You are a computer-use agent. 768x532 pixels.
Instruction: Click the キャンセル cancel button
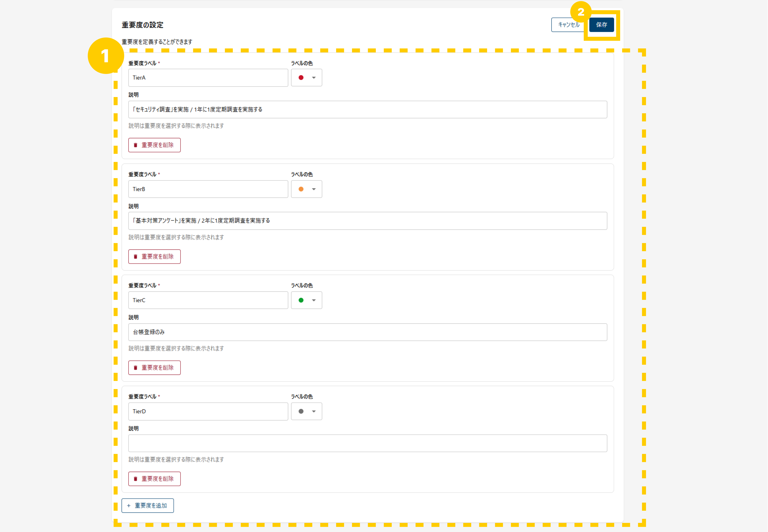click(x=568, y=25)
